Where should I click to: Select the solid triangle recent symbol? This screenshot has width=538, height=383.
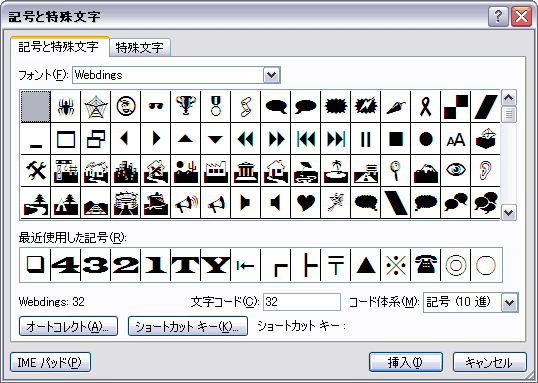point(366,265)
